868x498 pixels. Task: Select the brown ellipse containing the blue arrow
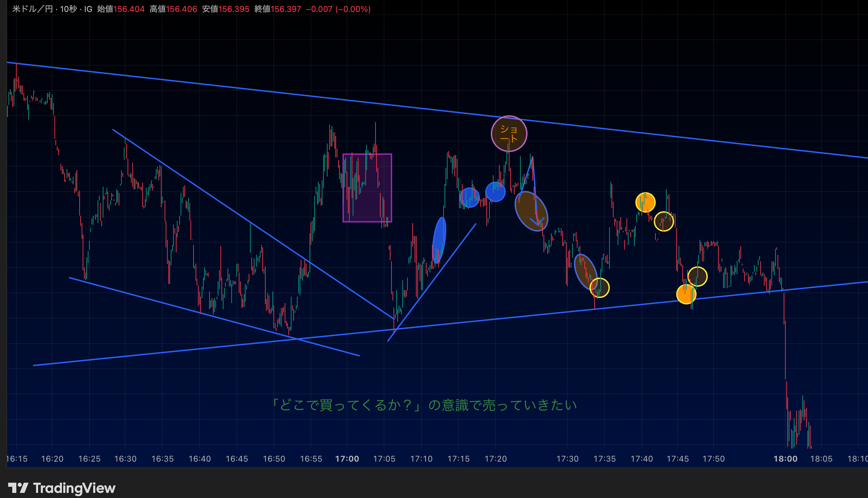point(531,211)
